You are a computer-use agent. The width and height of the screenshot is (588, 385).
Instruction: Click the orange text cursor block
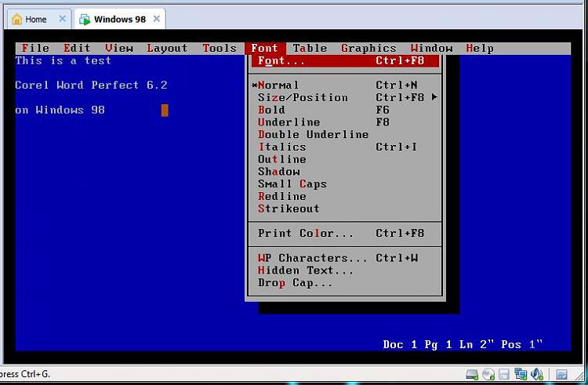pyautogui.click(x=165, y=111)
